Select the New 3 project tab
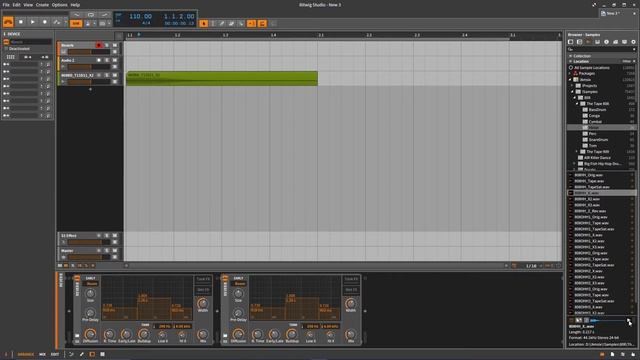640x360 pixels. pyautogui.click(x=616, y=13)
